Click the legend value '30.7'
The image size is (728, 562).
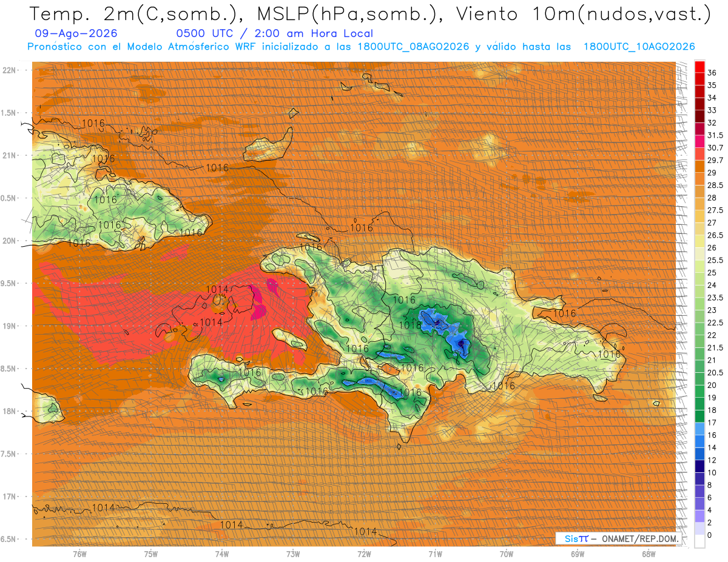pyautogui.click(x=715, y=148)
